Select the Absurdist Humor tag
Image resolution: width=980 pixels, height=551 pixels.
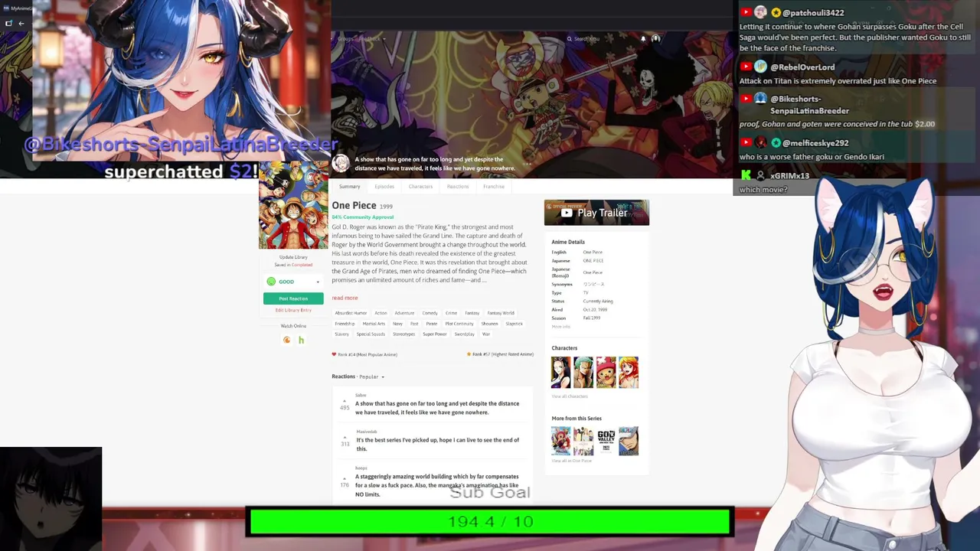click(351, 313)
